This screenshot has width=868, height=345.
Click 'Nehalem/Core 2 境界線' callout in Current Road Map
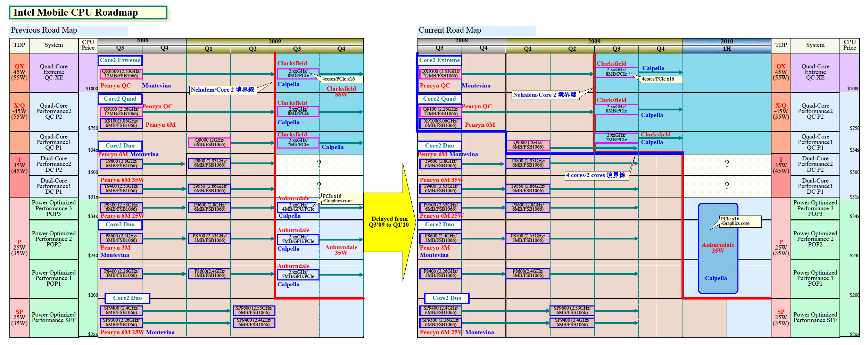pos(545,95)
